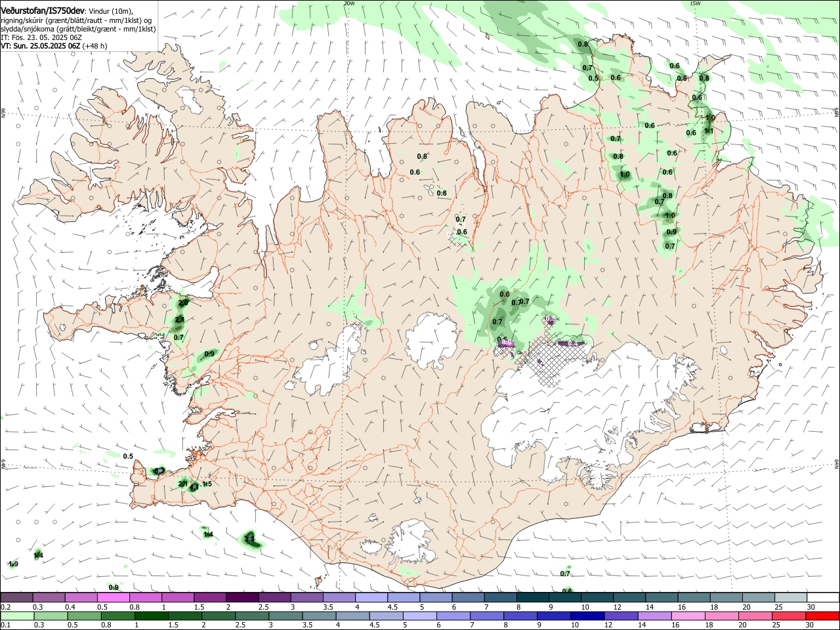Pick the dark green rain swatch for 1–1.5
Image resolution: width=840 pixels, height=630 pixels.
(x=151, y=616)
